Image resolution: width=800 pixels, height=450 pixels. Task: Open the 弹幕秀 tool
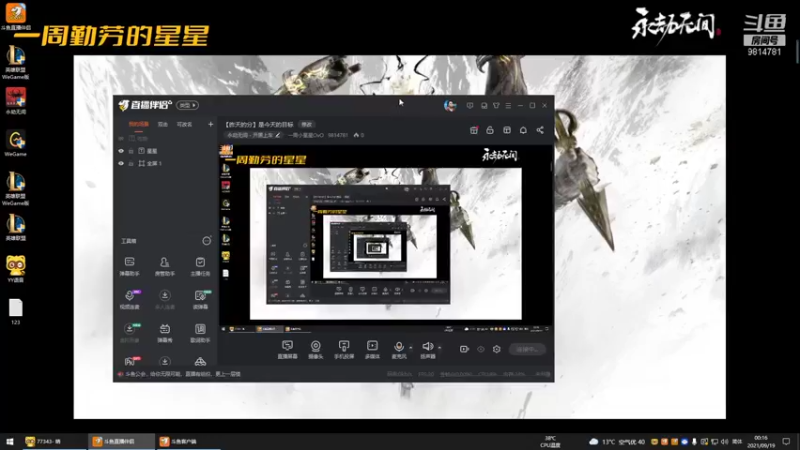tap(164, 333)
